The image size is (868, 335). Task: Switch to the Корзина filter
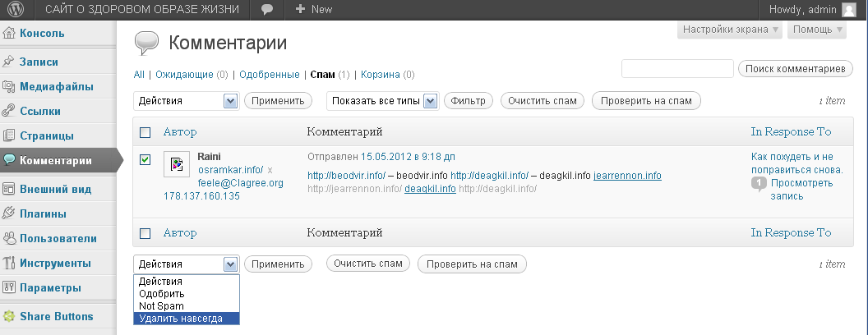pos(381,75)
